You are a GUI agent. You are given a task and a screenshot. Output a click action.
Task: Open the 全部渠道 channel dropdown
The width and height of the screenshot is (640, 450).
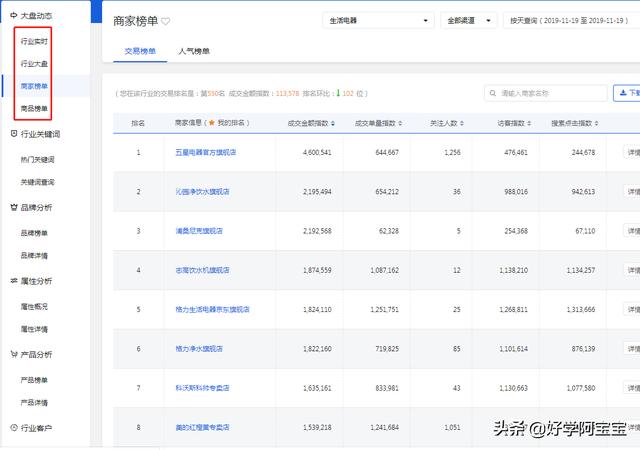469,20
